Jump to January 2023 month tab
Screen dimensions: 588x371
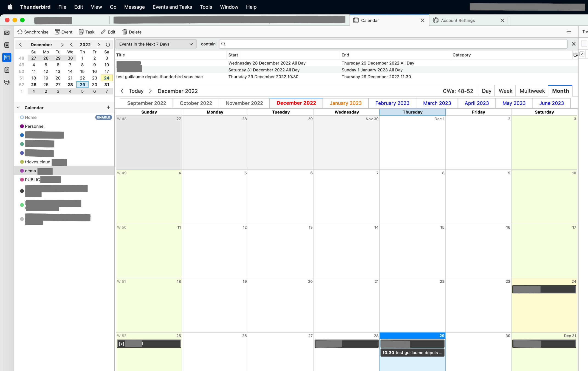click(345, 103)
